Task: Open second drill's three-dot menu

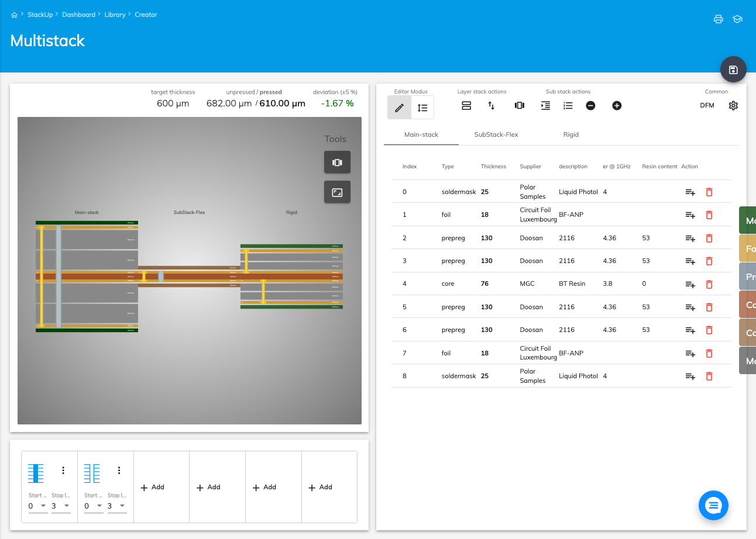Action: click(119, 471)
